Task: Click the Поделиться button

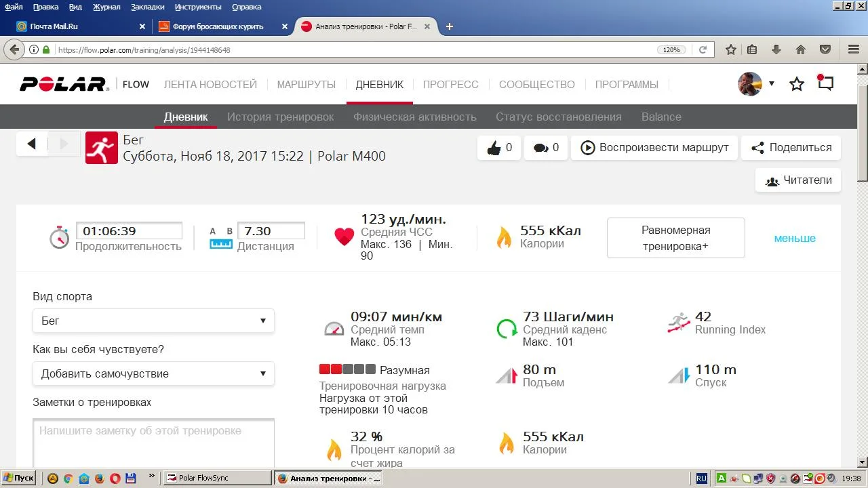Action: [791, 148]
